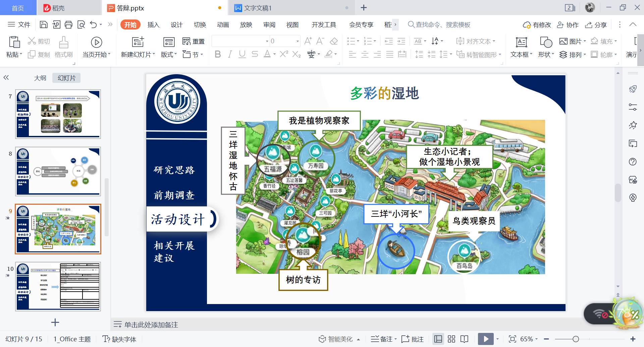
Task: Click the Smart Beautify button
Action: coord(336,339)
